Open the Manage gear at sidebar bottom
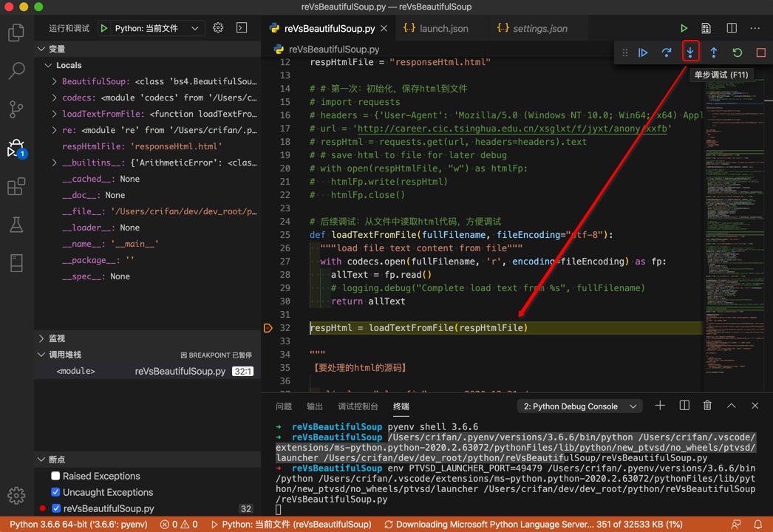 click(16, 495)
